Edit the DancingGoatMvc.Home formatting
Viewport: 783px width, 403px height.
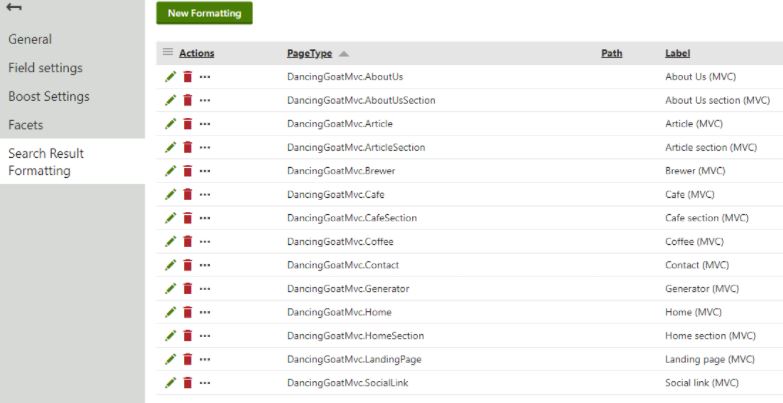click(171, 312)
